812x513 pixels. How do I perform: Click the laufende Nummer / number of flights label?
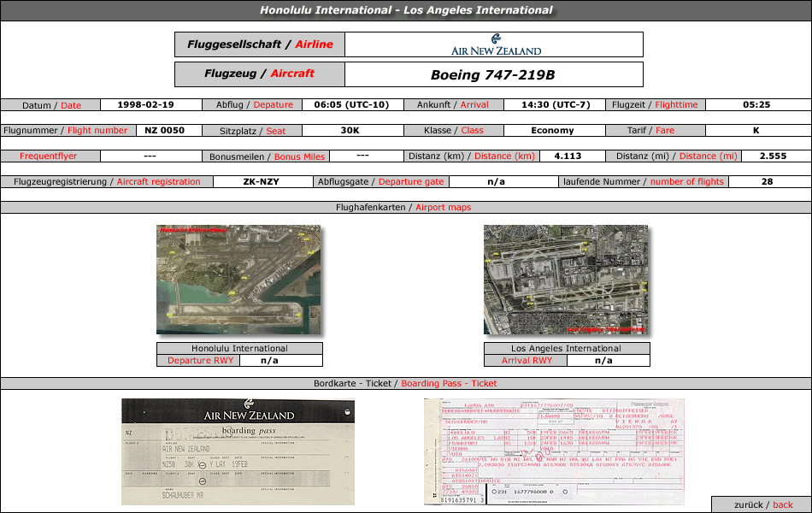click(x=643, y=182)
